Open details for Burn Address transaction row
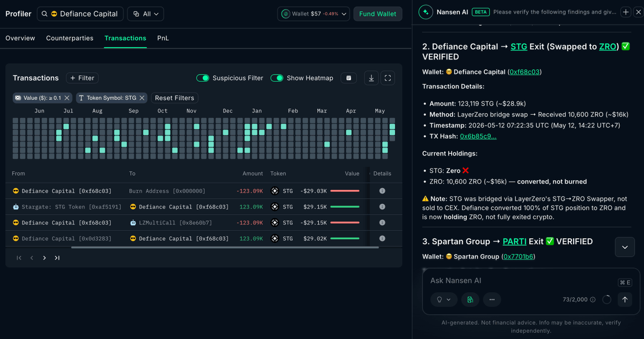 [382, 191]
